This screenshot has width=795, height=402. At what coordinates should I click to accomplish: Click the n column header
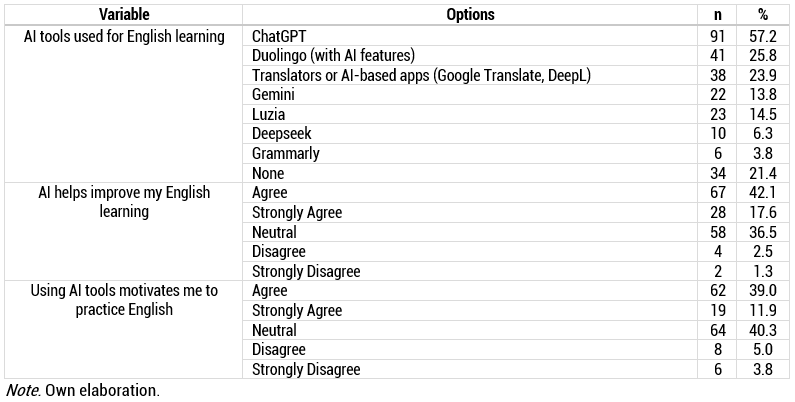pyautogui.click(x=714, y=15)
